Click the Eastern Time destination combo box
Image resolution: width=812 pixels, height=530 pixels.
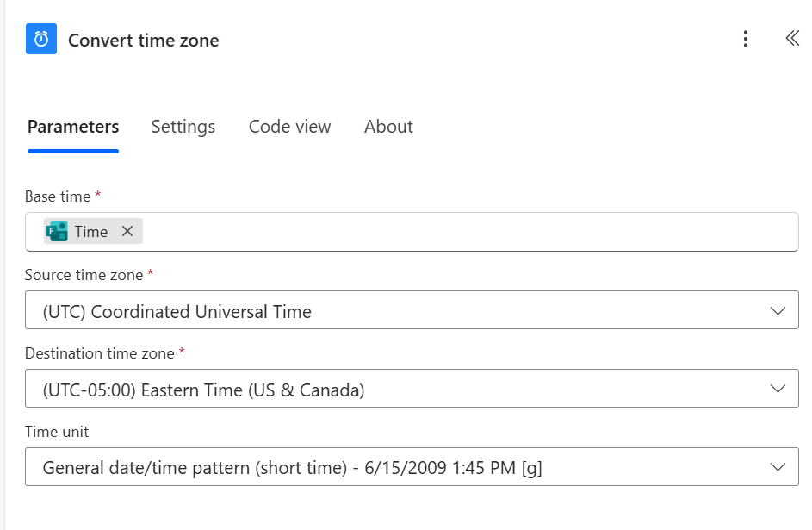coord(344,388)
